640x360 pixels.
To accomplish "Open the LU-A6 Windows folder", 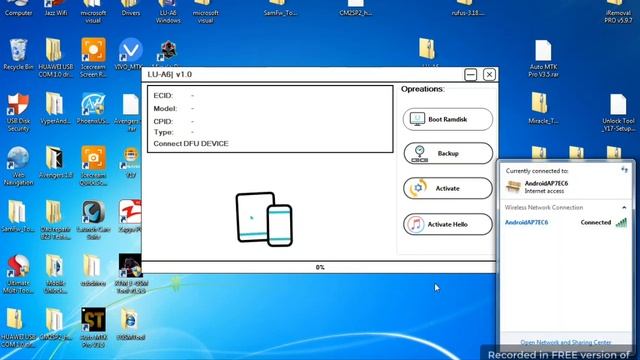I will (168, 11).
